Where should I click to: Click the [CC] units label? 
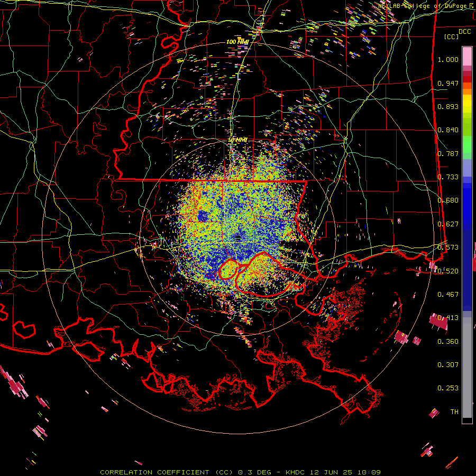click(x=451, y=36)
